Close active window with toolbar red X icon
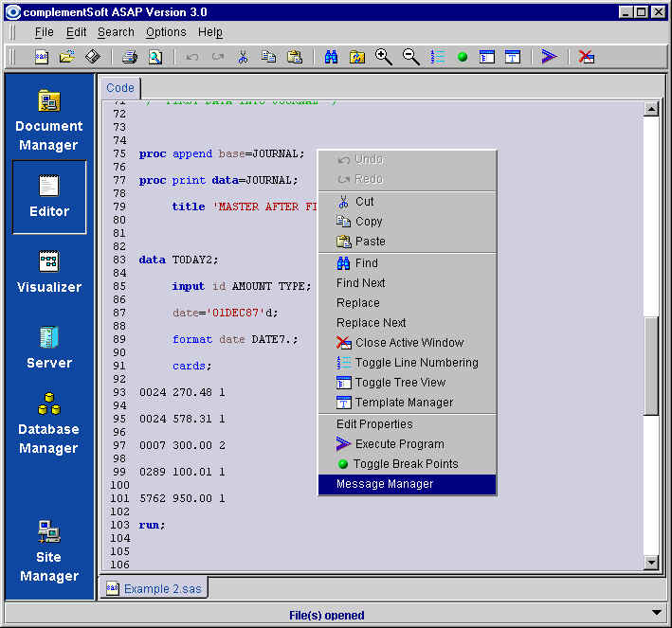This screenshot has width=672, height=628. click(587, 57)
